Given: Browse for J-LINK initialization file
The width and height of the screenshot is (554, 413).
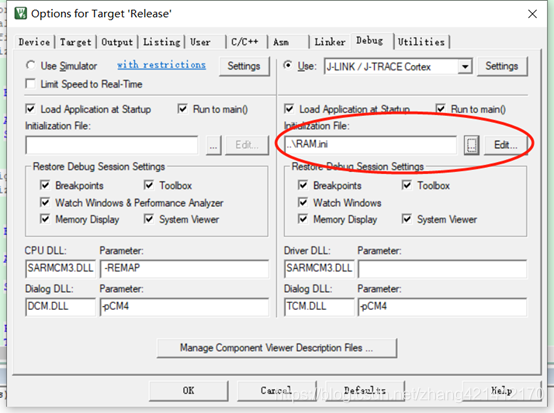Looking at the screenshot, I should point(471,145).
